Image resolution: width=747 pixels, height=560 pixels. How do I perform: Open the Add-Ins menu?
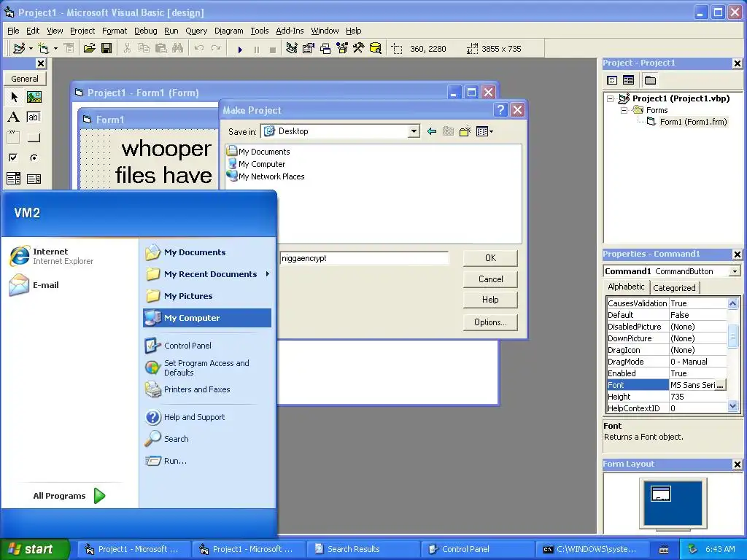coord(290,31)
